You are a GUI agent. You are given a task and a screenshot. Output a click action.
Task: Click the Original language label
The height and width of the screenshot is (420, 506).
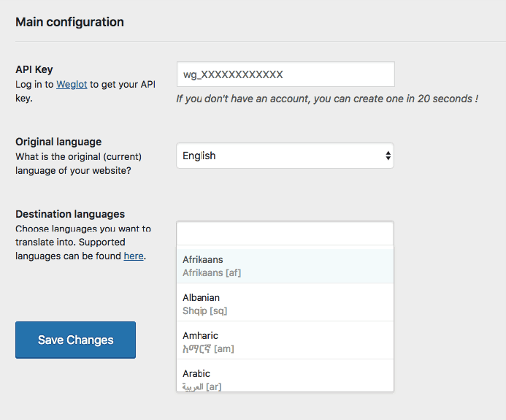click(58, 142)
